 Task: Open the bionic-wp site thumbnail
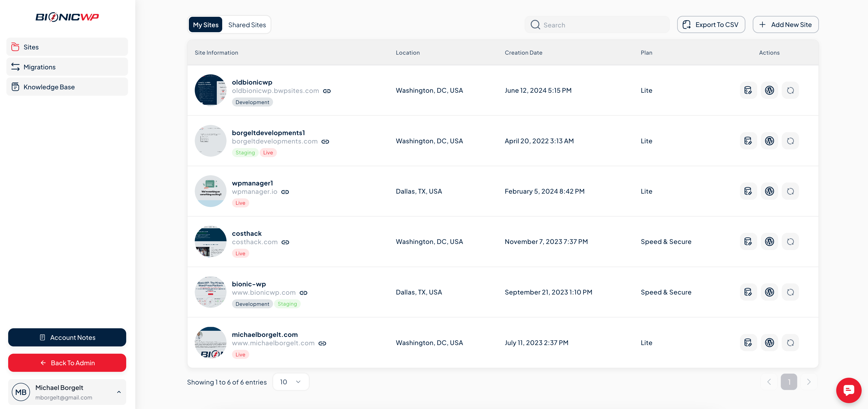[211, 292]
